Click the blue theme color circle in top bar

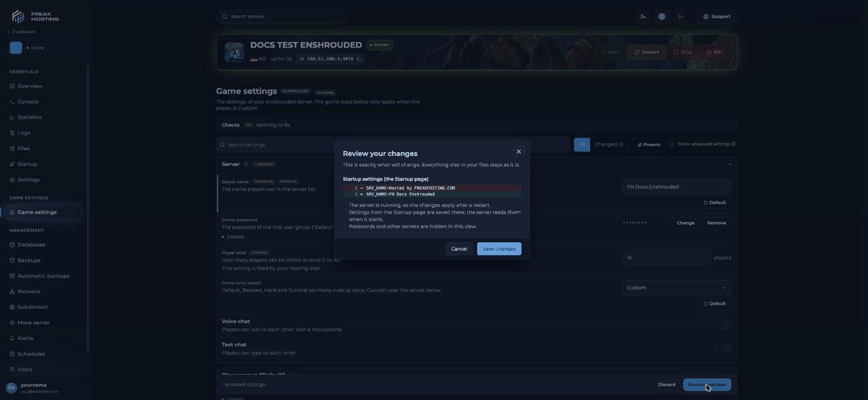(x=662, y=17)
